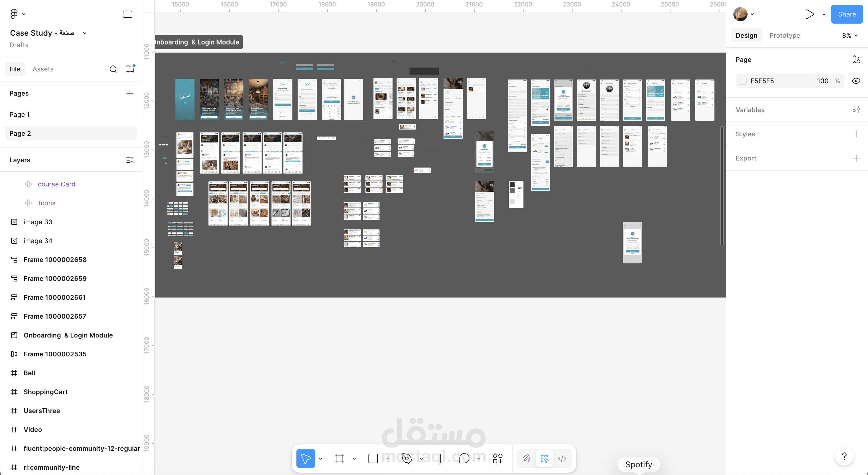This screenshot has height=475, width=868.
Task: Select the Text tool
Action: [440, 458]
